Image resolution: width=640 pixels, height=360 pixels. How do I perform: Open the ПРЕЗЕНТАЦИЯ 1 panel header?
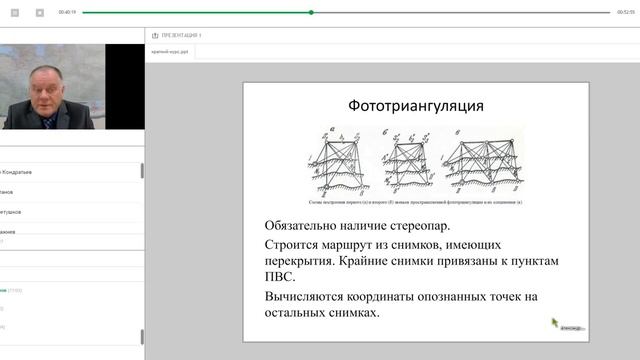[x=181, y=36]
